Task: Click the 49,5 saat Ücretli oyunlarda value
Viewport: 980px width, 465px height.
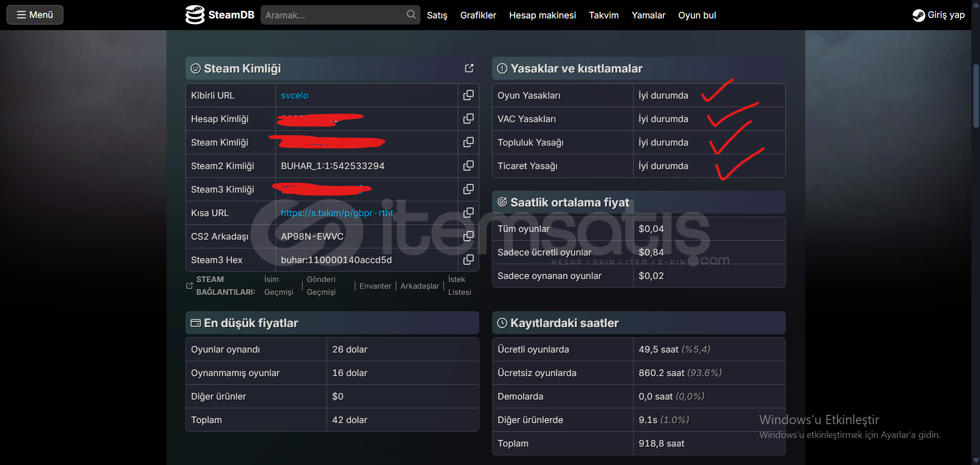Action: point(674,350)
